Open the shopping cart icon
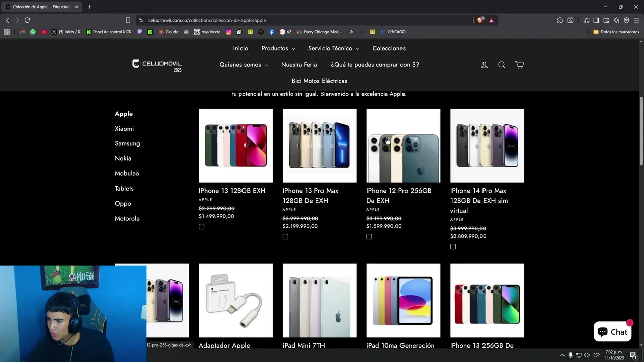Screen dimensions: 644x362 coord(520,65)
